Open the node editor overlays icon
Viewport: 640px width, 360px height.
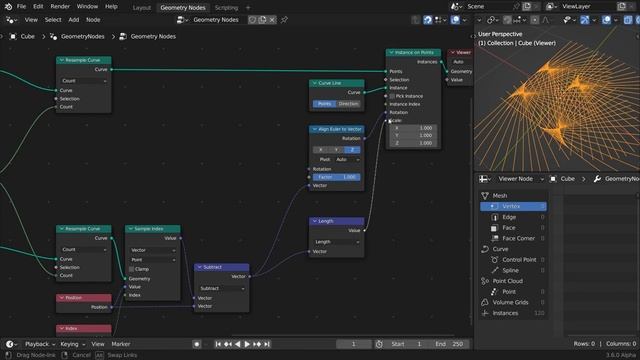point(456,20)
